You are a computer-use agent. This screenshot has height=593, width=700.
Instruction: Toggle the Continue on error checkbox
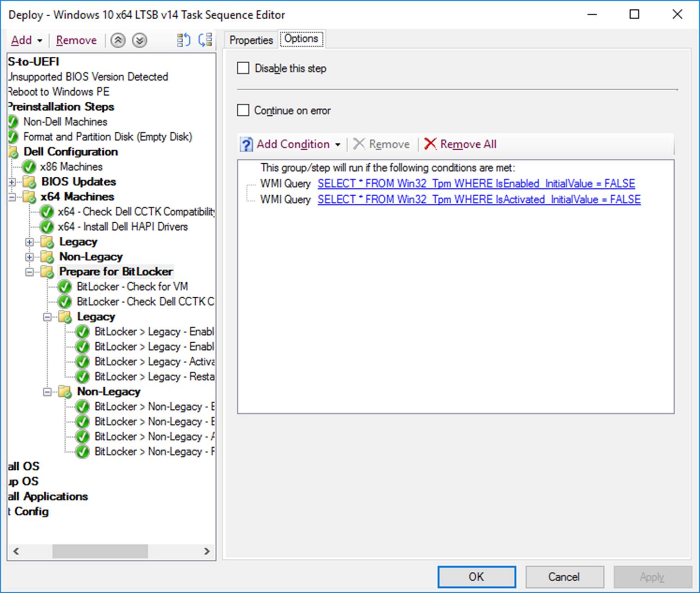click(243, 110)
